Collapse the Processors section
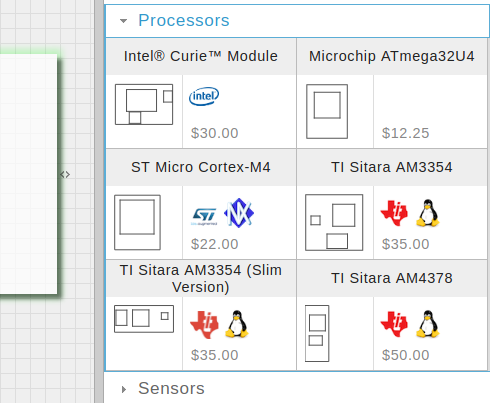This screenshot has height=403, width=490. click(123, 21)
